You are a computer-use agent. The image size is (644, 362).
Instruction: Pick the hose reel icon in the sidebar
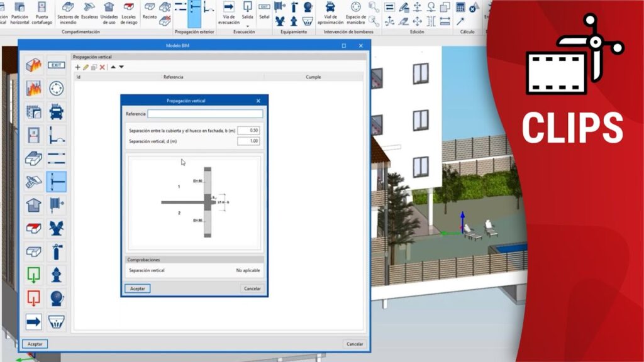tap(57, 205)
